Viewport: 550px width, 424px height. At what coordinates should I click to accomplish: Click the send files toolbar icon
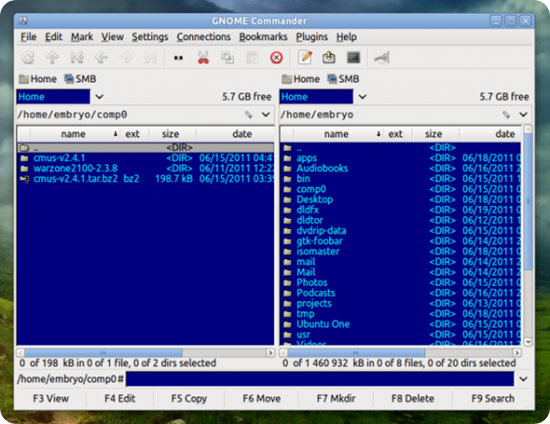coord(329,58)
